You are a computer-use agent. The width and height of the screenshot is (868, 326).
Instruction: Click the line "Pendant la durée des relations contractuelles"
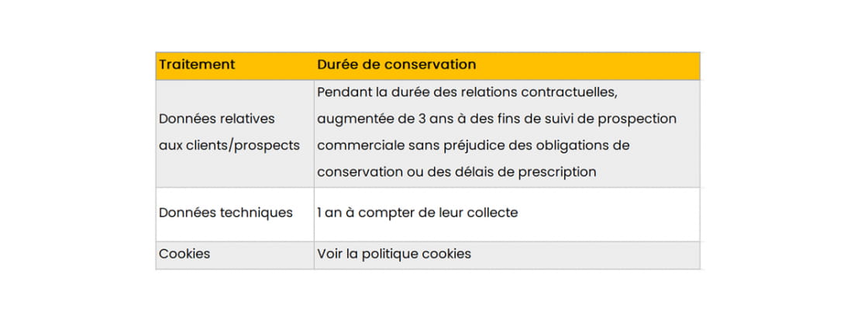pos(467,92)
